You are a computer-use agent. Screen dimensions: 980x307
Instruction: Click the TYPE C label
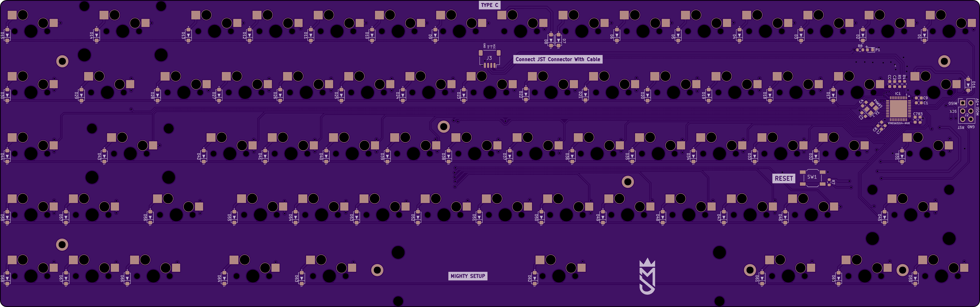pyautogui.click(x=489, y=5)
